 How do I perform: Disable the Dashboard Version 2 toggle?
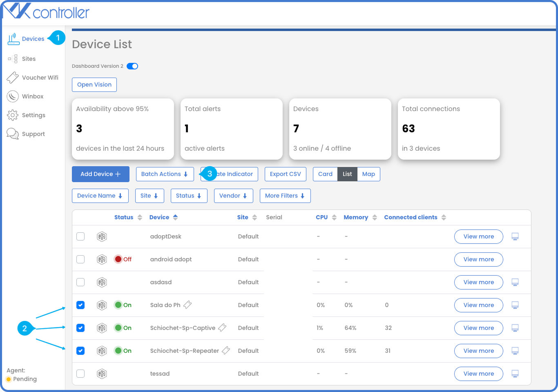[x=132, y=66]
